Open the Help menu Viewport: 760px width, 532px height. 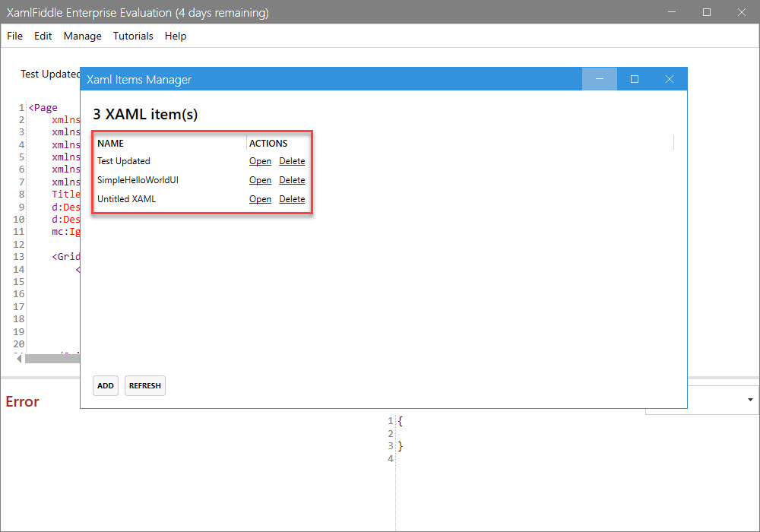click(x=176, y=36)
